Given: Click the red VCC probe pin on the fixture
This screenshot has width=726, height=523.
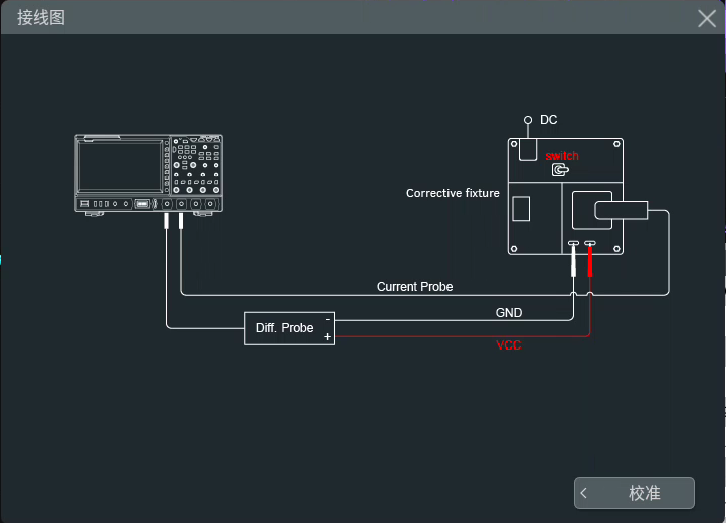Looking at the screenshot, I should (590, 259).
